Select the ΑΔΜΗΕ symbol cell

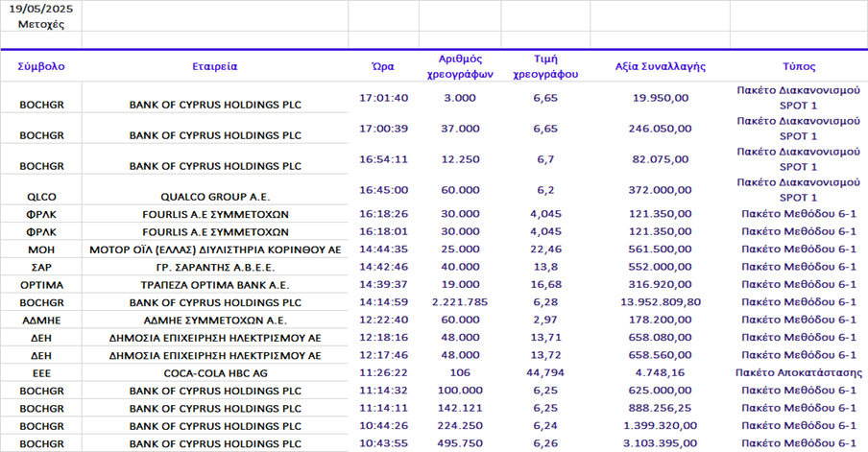click(x=41, y=321)
